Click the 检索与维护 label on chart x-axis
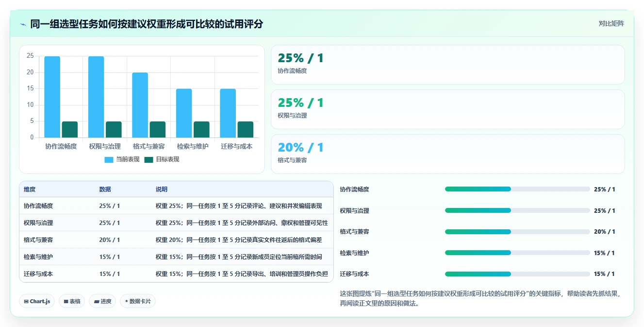Screen dimensions: 644x327 pos(193,146)
